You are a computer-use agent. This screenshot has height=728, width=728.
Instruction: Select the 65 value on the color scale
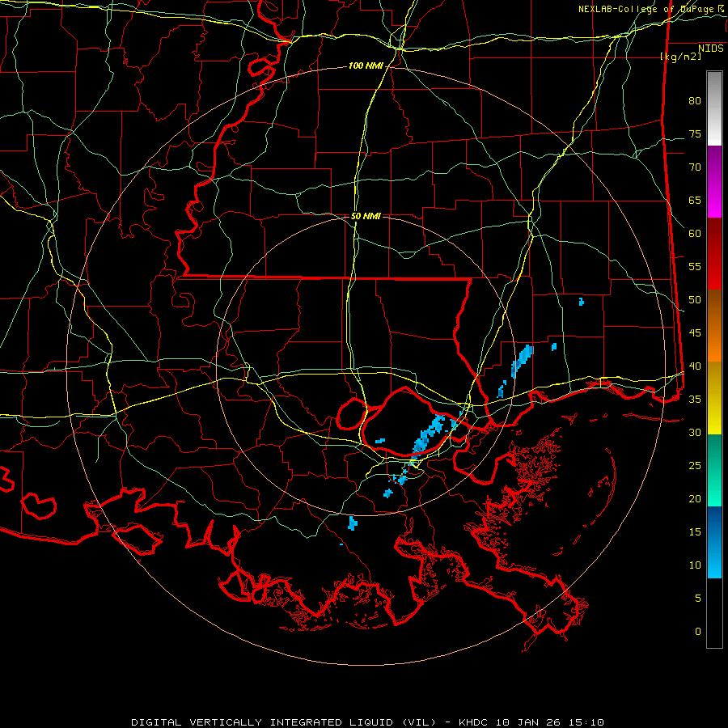coord(695,200)
